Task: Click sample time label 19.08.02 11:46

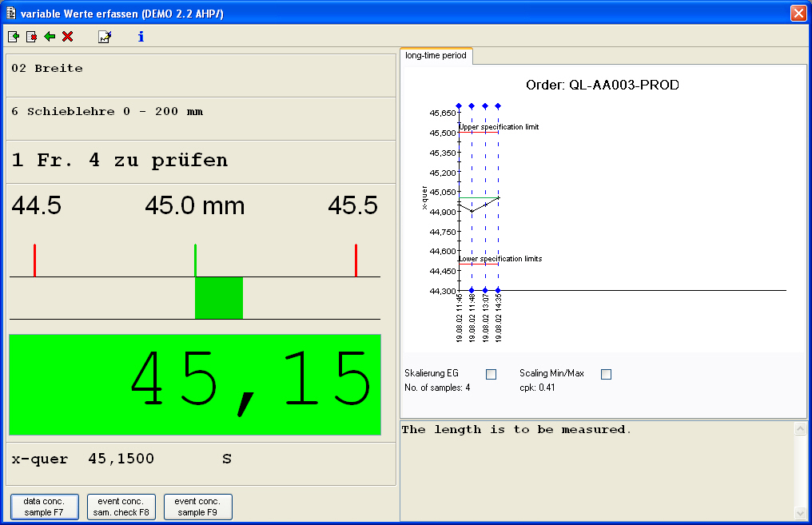Action: [x=459, y=318]
